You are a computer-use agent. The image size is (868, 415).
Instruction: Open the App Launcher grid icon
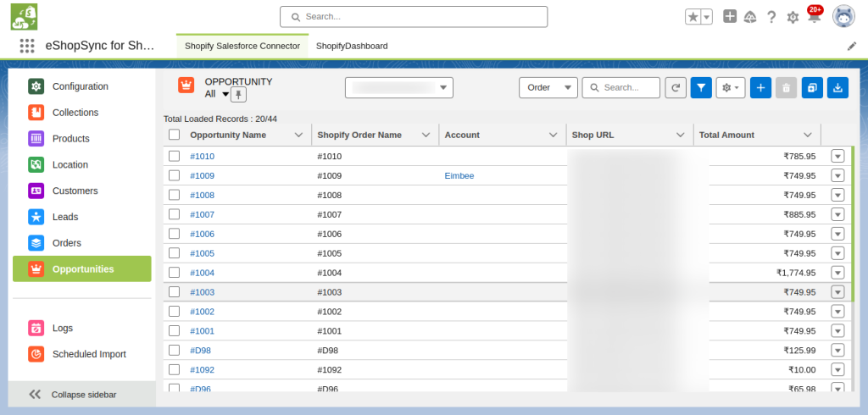(x=26, y=46)
